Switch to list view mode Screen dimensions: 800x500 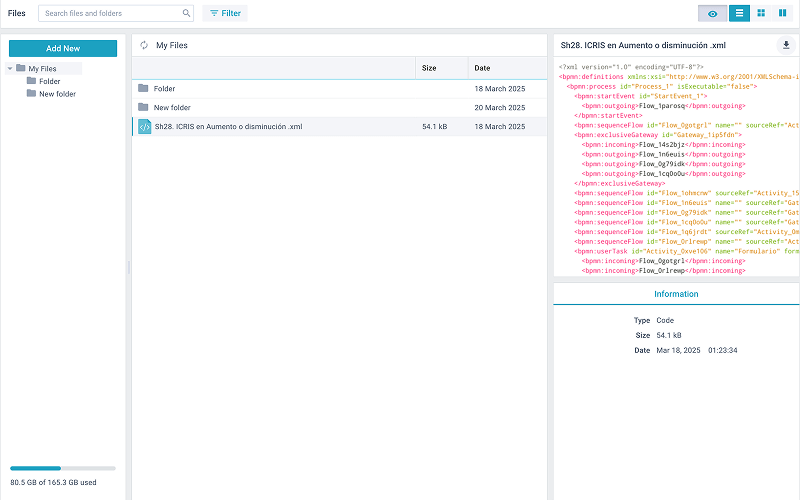coord(739,13)
